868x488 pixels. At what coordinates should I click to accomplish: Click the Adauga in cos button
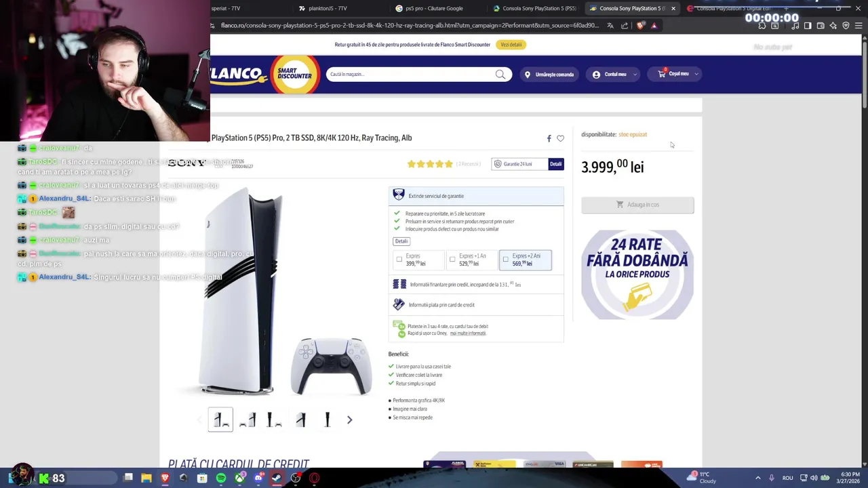pyautogui.click(x=637, y=205)
